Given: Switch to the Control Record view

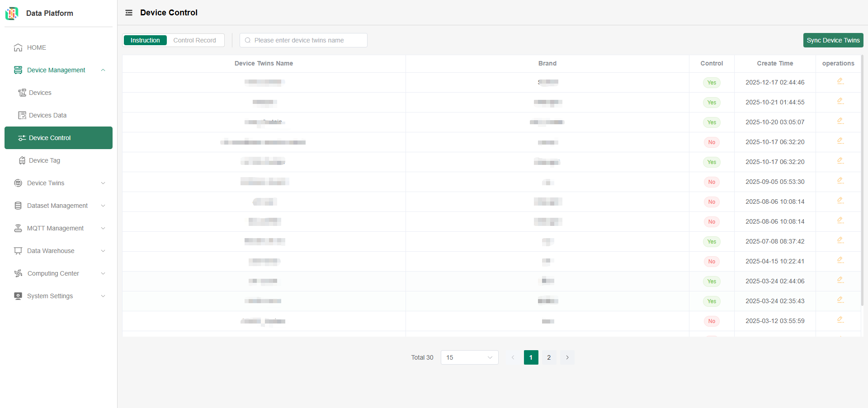Looking at the screenshot, I should pyautogui.click(x=194, y=40).
